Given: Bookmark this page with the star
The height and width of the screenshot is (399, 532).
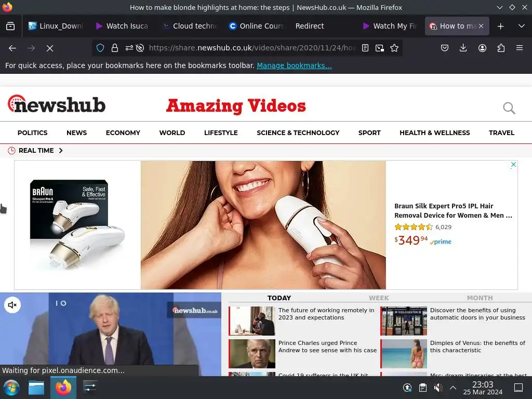Looking at the screenshot, I should tap(394, 48).
